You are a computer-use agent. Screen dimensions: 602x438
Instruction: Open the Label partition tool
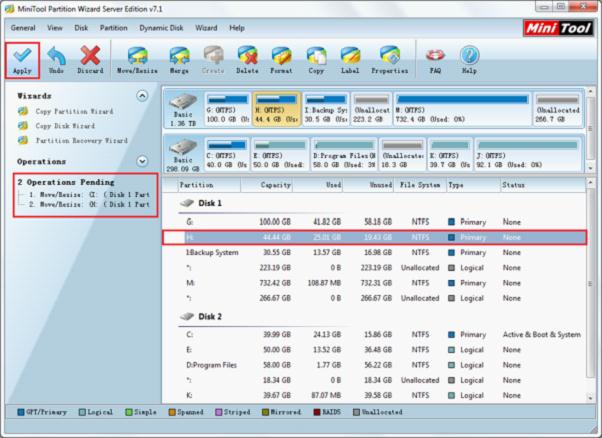(x=350, y=61)
